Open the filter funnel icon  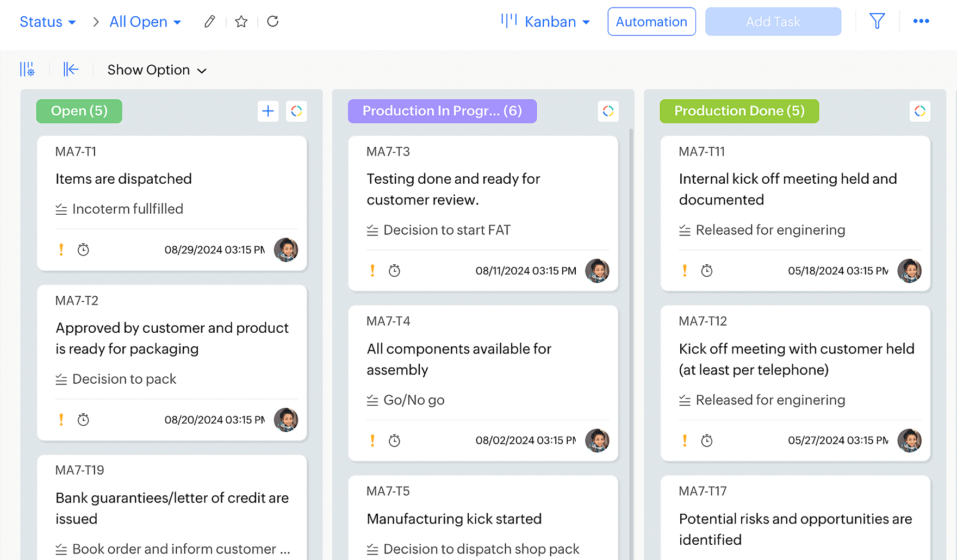877,22
